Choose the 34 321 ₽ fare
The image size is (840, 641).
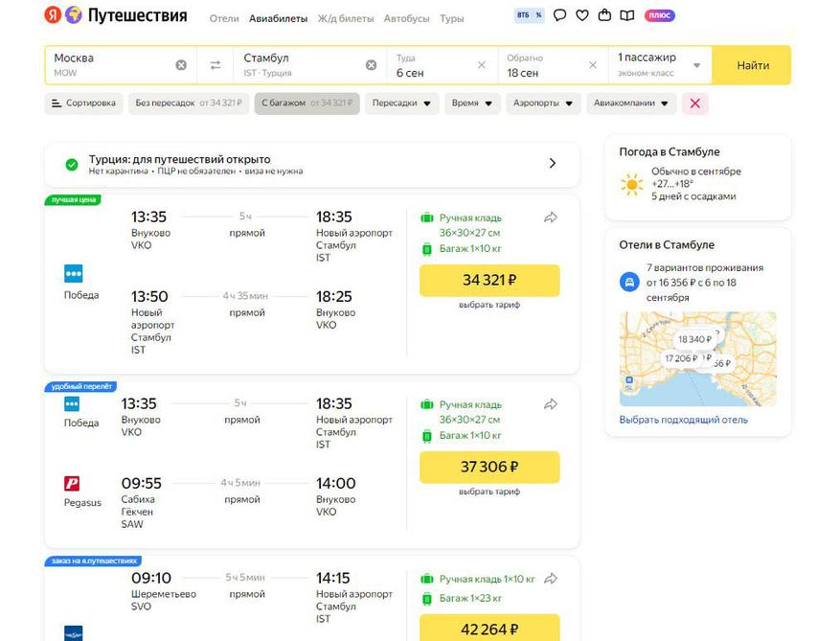(489, 281)
